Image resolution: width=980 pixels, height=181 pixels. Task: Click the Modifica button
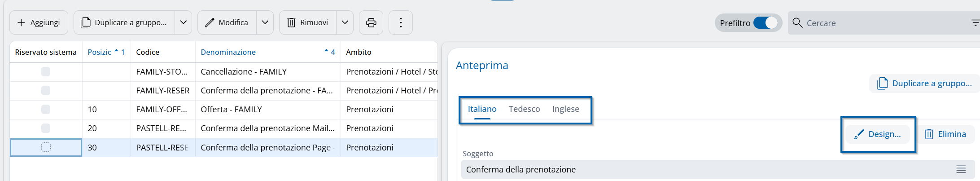[x=227, y=22]
